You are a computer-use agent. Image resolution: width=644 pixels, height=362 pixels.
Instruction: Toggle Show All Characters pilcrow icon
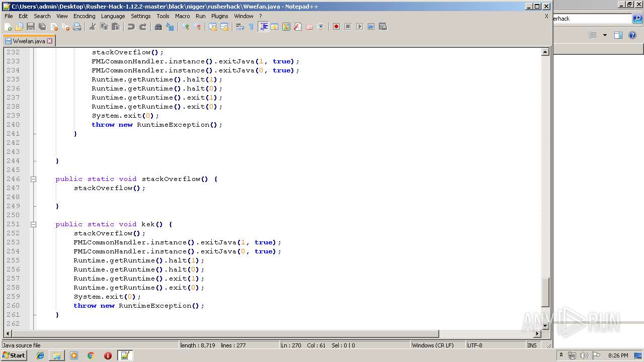251,27
